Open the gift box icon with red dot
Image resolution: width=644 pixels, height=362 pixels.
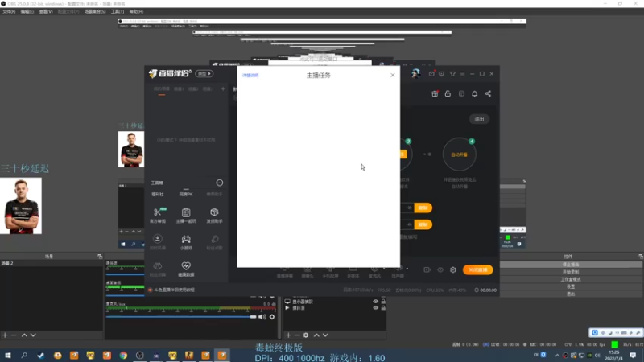point(435,93)
